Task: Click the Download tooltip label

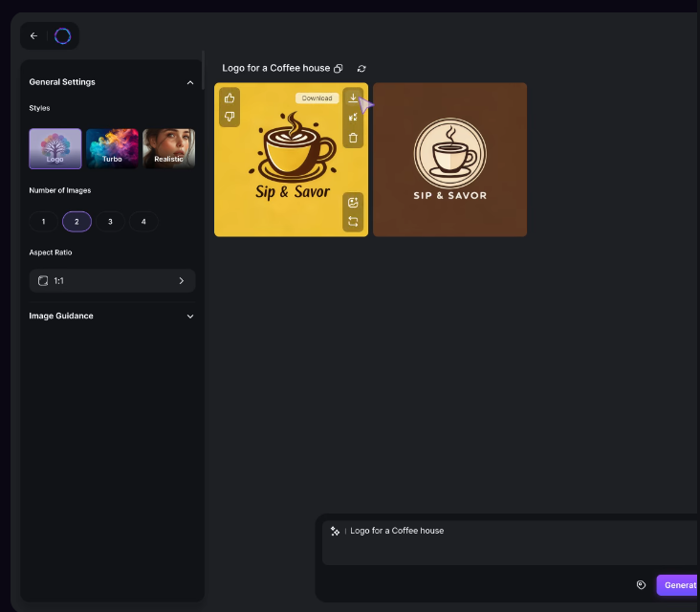Action: pyautogui.click(x=317, y=98)
